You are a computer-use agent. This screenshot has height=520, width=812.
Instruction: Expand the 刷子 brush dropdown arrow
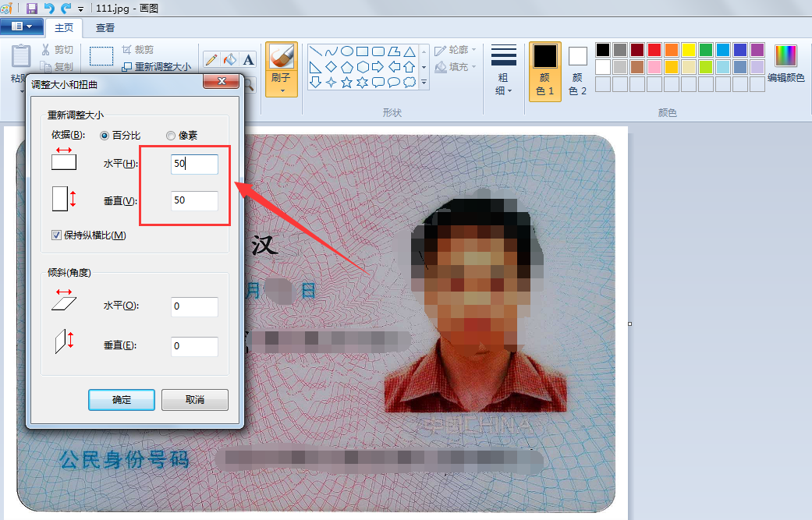(x=282, y=91)
